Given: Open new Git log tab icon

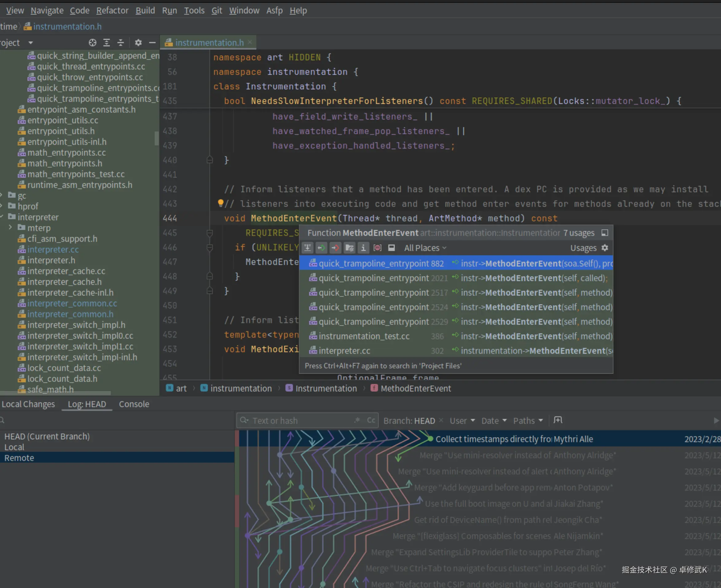Looking at the screenshot, I should (x=558, y=420).
